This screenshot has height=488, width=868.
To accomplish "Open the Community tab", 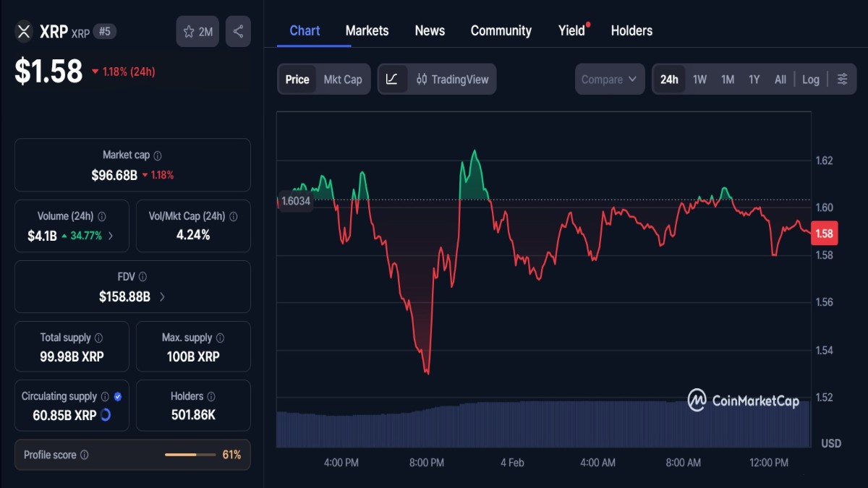I will tap(501, 30).
